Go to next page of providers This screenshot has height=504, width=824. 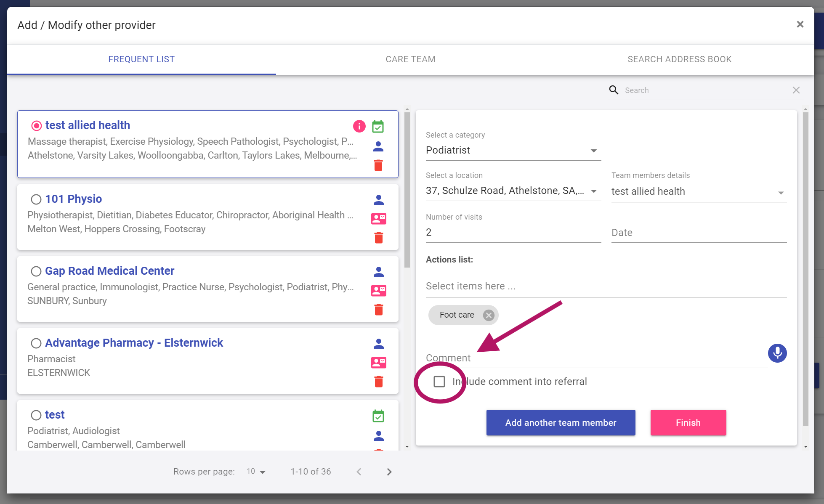[389, 472]
